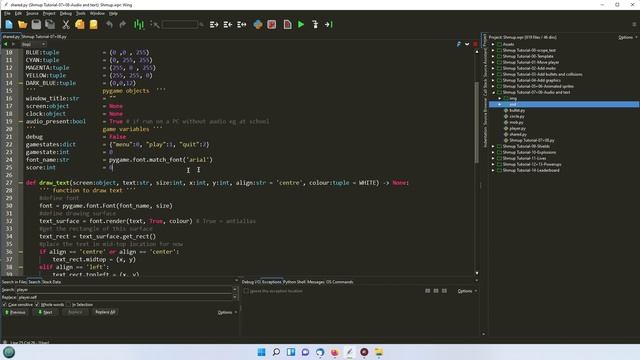Open the Help menu
The width and height of the screenshot is (640, 360).
(113, 13)
